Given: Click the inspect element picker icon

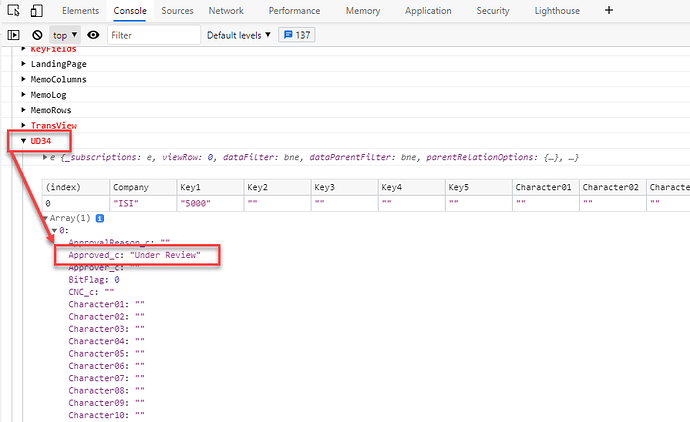Looking at the screenshot, I should [x=12, y=11].
